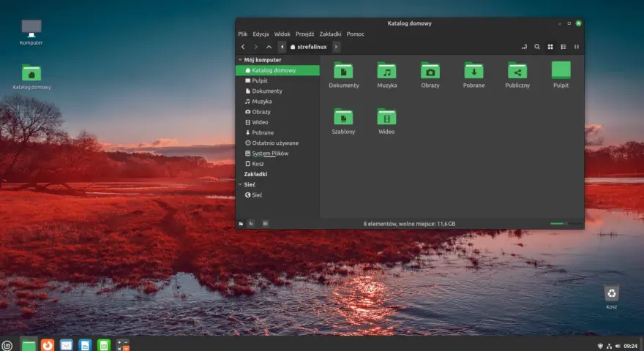Screen dimensions: 644x351
Task: Open the network tray icon
Action: (x=609, y=346)
